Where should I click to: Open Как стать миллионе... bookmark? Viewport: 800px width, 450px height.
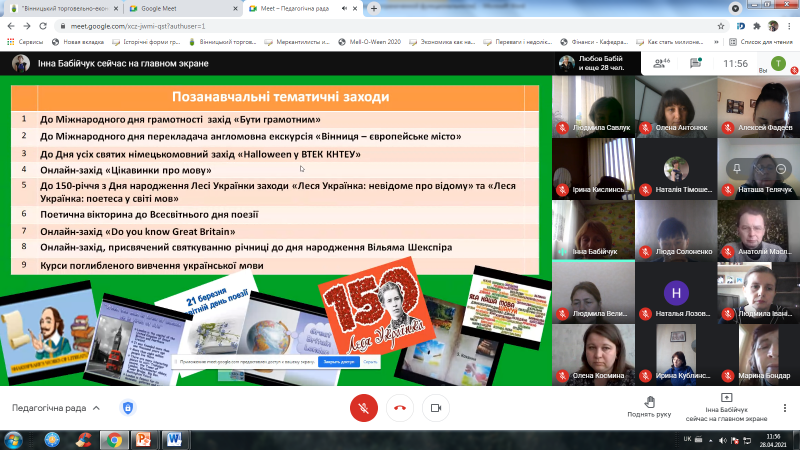[669, 42]
